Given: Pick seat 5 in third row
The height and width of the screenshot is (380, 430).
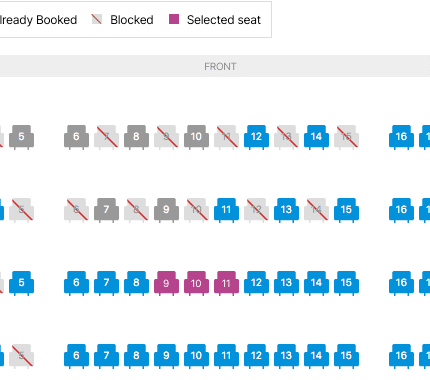Looking at the screenshot, I should point(21,283).
